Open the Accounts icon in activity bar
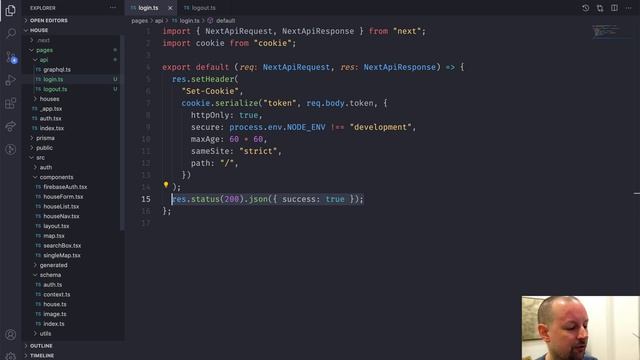This screenshot has width=640, height=360. [x=11, y=335]
